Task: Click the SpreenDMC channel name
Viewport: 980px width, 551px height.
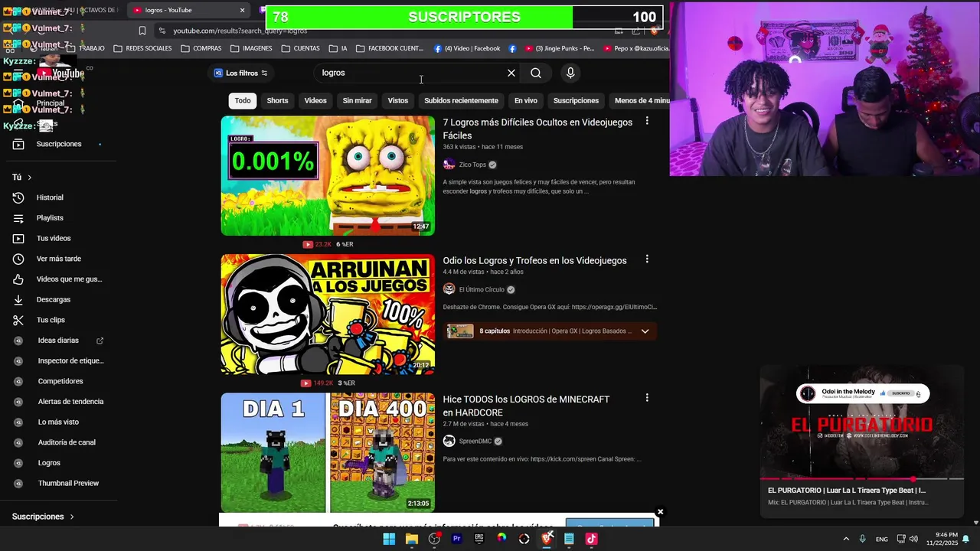Action: (475, 441)
